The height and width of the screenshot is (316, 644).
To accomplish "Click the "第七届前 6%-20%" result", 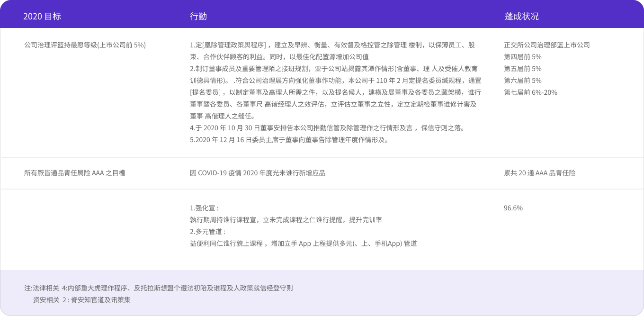I will pos(530,92).
